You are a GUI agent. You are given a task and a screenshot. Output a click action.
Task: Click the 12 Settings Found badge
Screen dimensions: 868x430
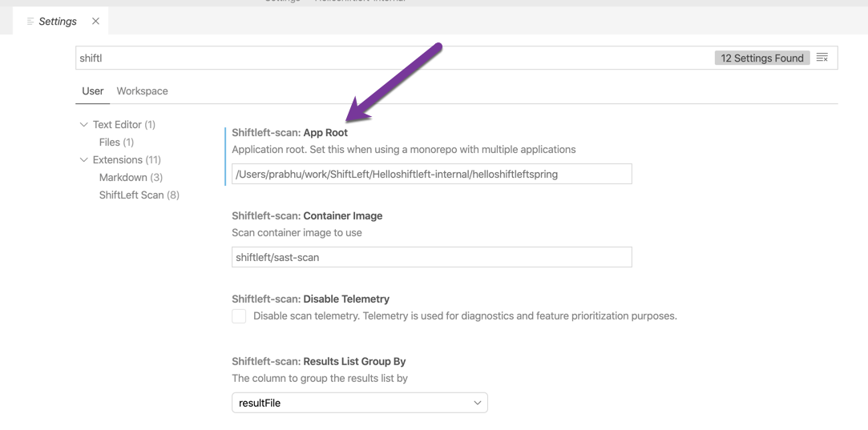point(761,58)
